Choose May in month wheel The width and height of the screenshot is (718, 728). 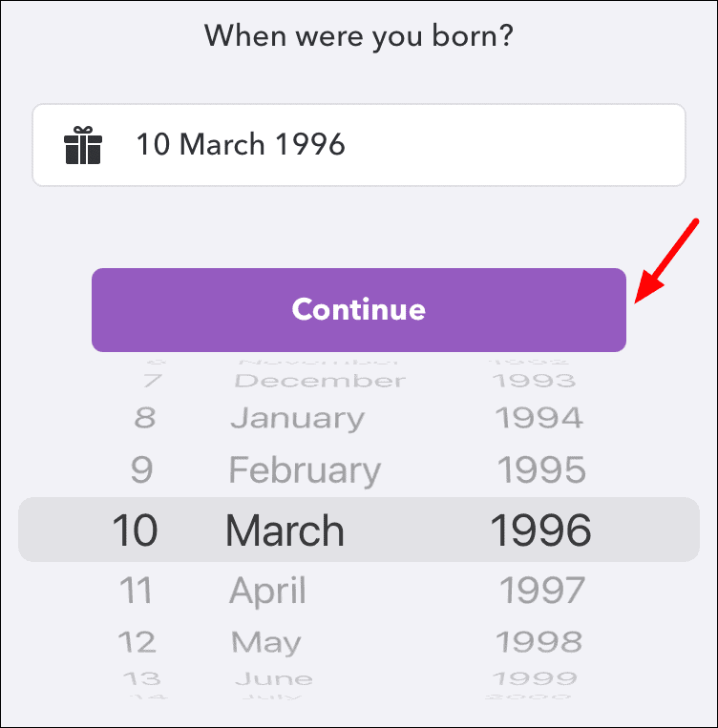point(266,641)
